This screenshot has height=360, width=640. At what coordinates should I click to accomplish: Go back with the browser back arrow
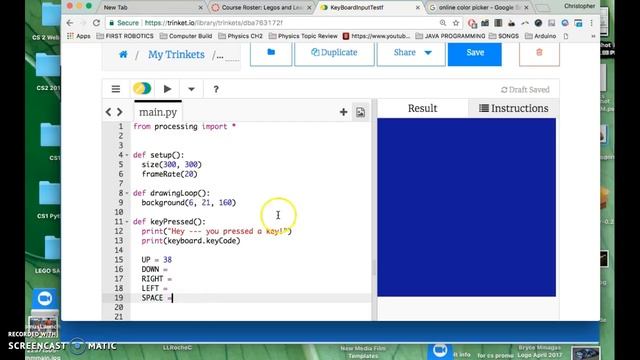(70, 23)
